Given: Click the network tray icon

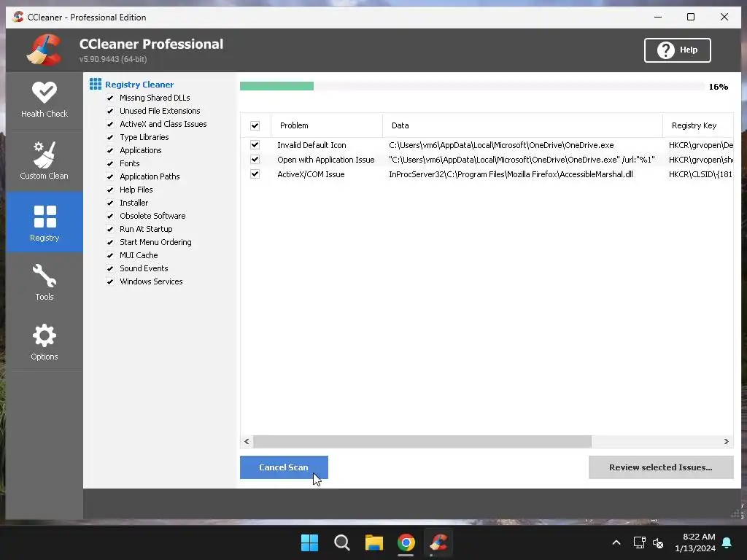Looking at the screenshot, I should [x=639, y=542].
